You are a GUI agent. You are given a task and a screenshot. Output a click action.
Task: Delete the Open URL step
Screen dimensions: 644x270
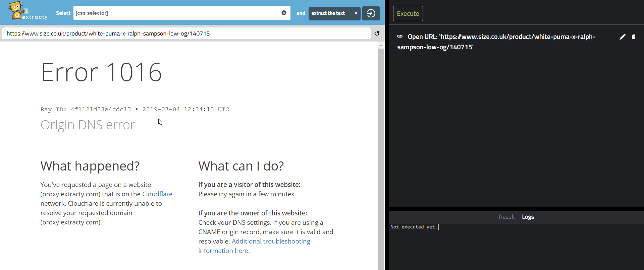(x=634, y=37)
